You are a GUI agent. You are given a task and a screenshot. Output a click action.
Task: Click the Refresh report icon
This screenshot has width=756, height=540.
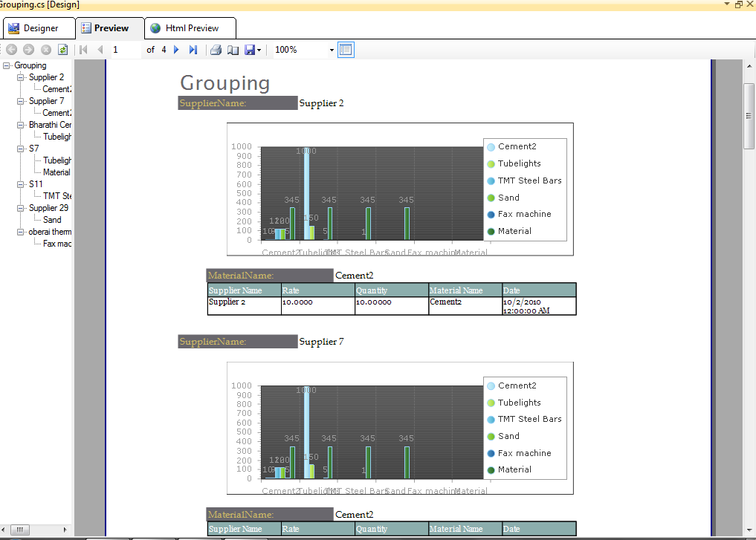coord(62,50)
